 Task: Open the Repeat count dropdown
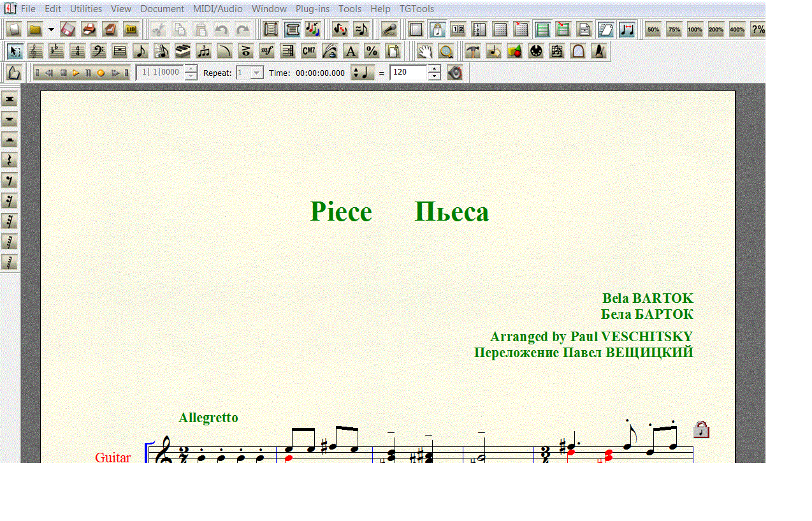[x=257, y=73]
